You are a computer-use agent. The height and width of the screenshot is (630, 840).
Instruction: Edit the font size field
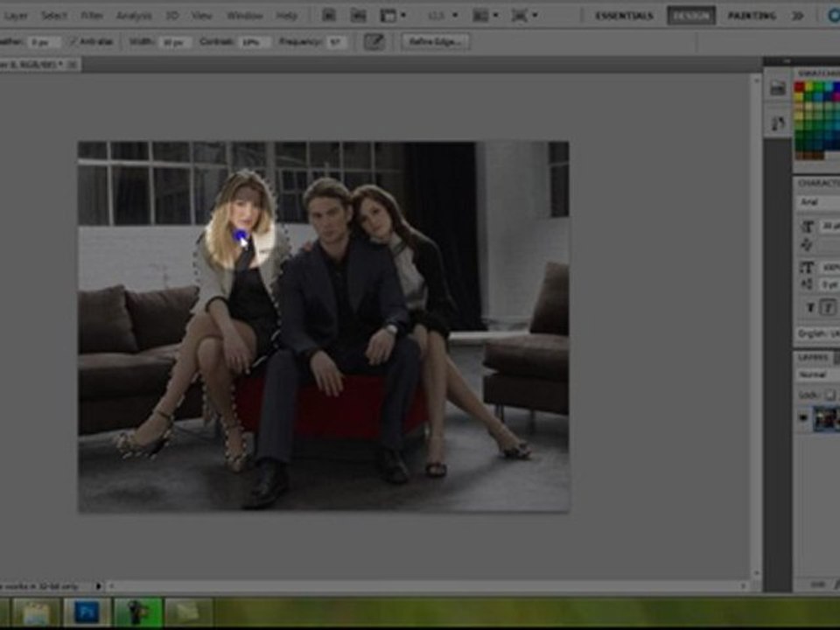point(830,227)
